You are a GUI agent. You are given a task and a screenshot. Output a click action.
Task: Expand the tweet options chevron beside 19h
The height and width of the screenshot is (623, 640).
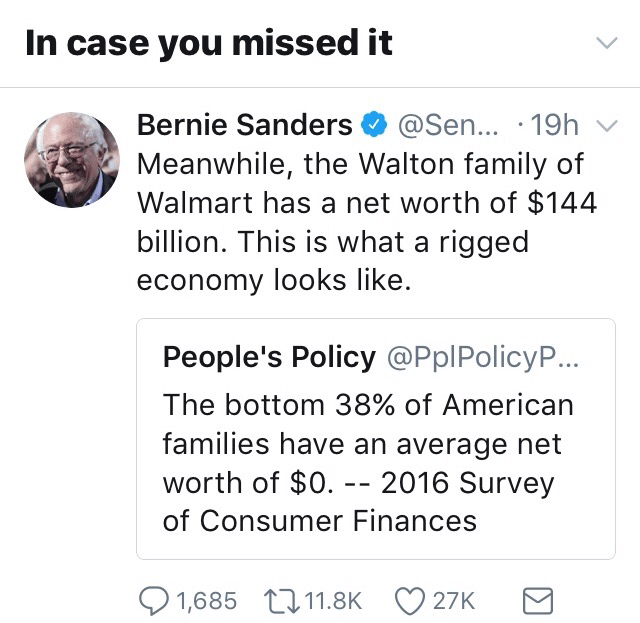[607, 127]
